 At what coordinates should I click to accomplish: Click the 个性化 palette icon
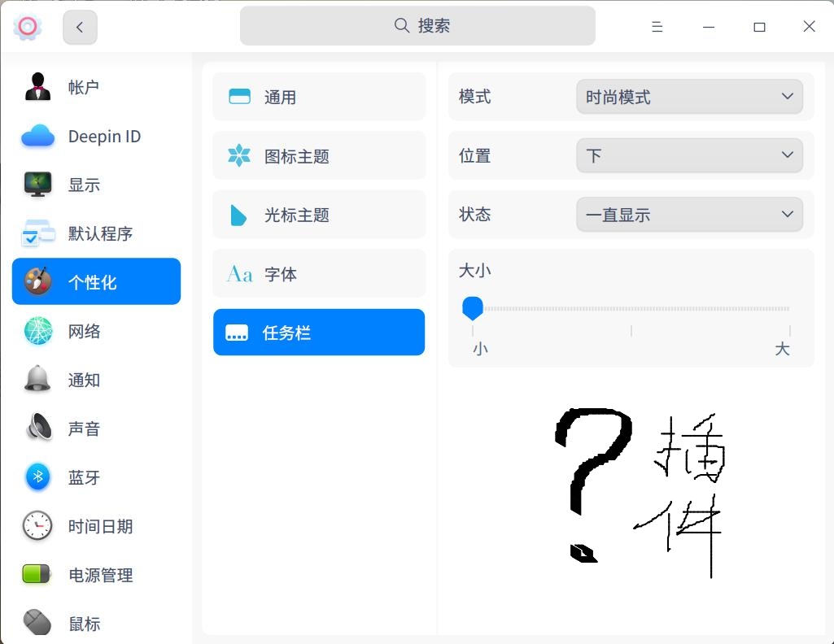[x=37, y=281]
